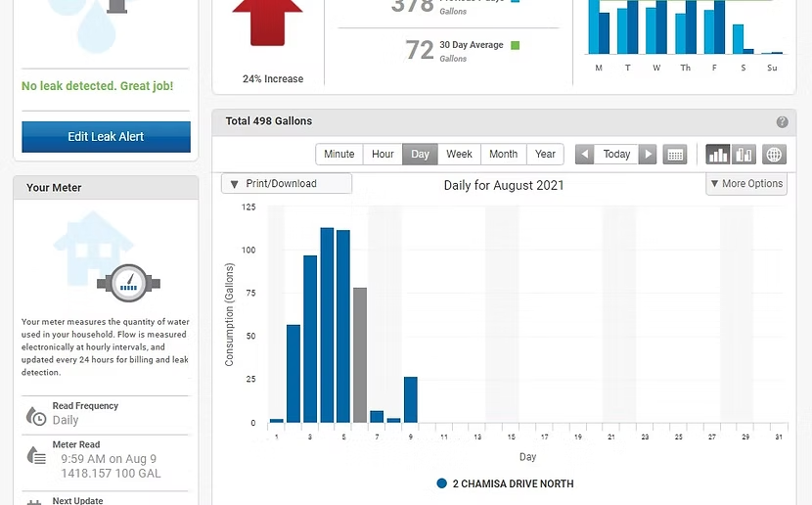Click the Today button

click(616, 155)
